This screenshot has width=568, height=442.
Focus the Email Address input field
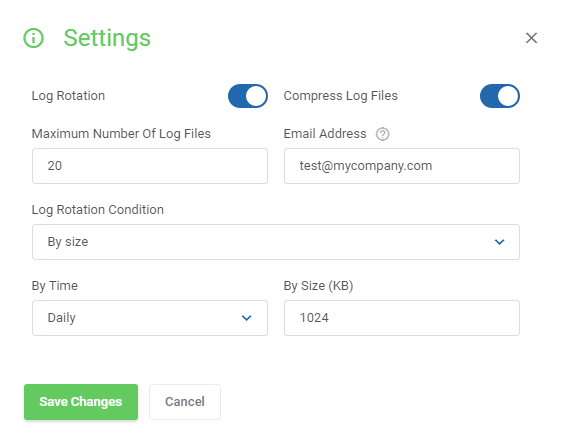pyautogui.click(x=402, y=166)
